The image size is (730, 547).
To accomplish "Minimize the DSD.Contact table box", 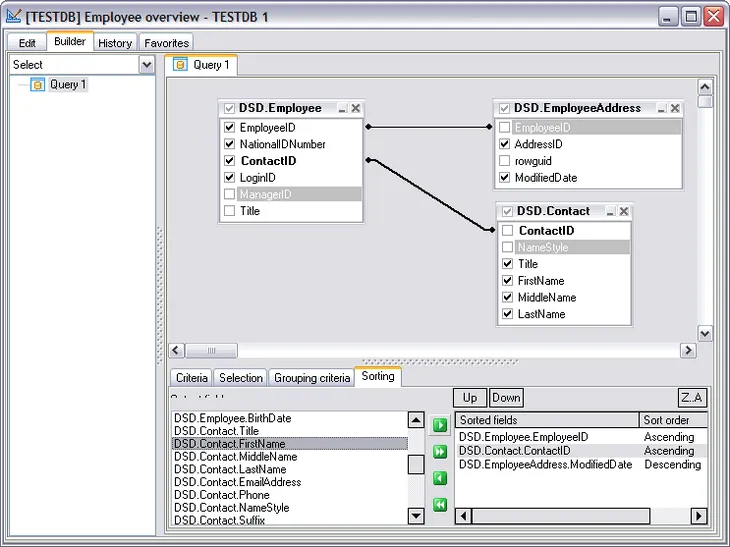I will [610, 211].
